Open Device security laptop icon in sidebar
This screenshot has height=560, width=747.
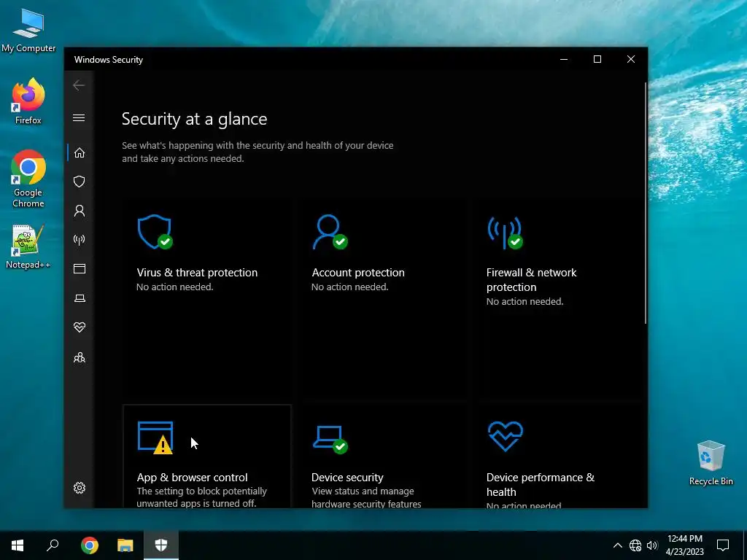pos(79,298)
